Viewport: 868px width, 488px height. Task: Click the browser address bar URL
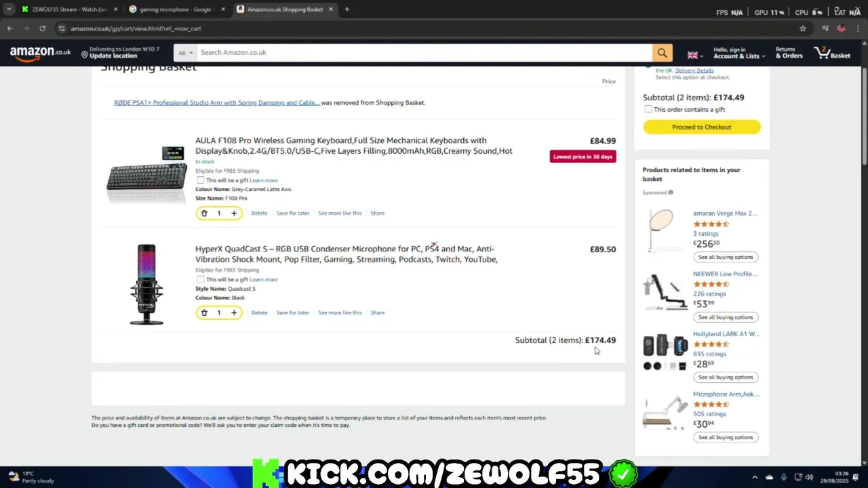click(136, 28)
